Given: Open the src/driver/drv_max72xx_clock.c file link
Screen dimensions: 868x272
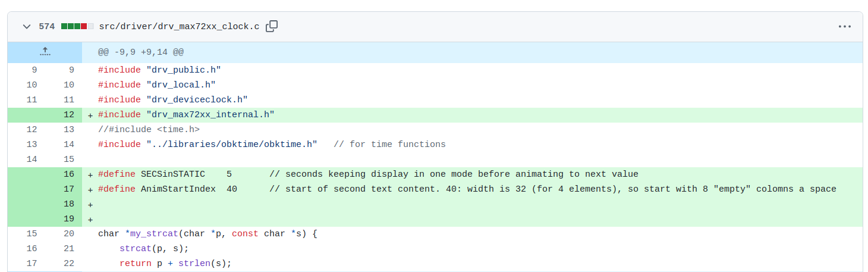Looking at the screenshot, I should pos(179,27).
